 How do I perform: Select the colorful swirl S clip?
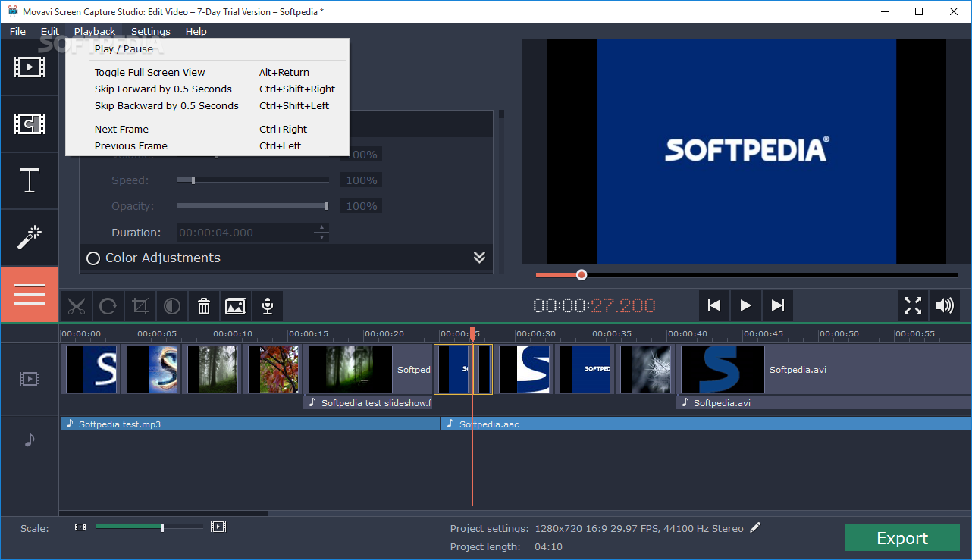[152, 370]
